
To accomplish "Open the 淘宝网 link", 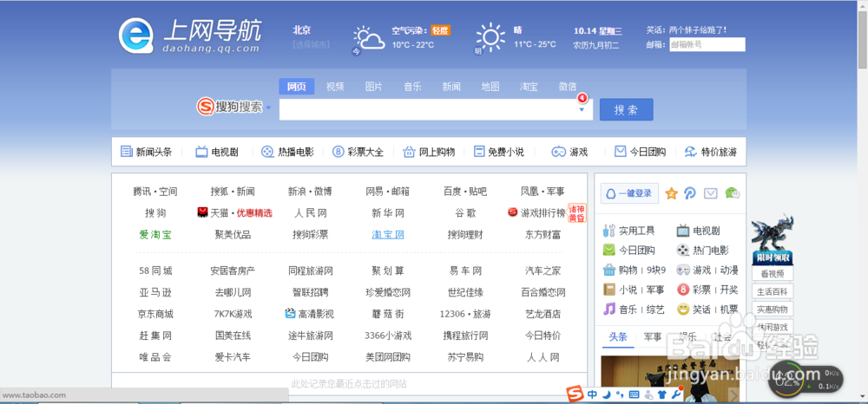I will point(387,234).
